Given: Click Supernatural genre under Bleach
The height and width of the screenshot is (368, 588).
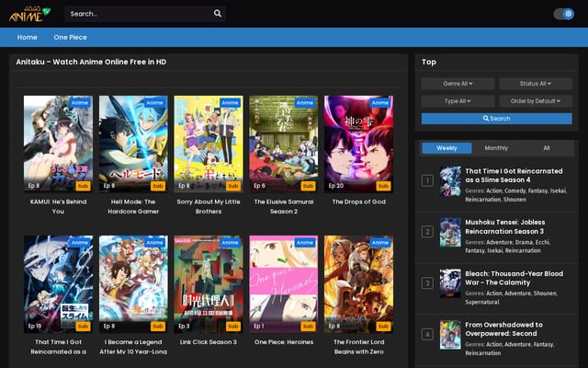Looking at the screenshot, I should (x=481, y=302).
